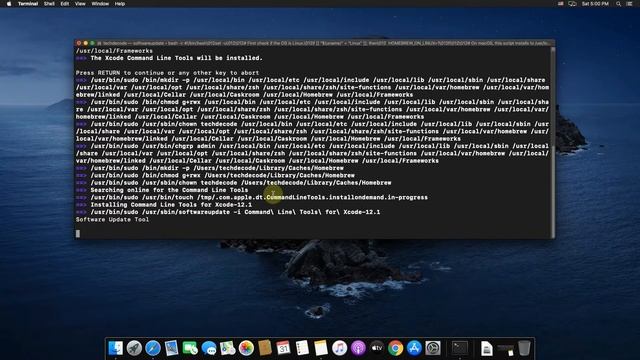Click screen mirroring displays icon in menu bar
640x360 pixels.
click(x=572, y=4)
